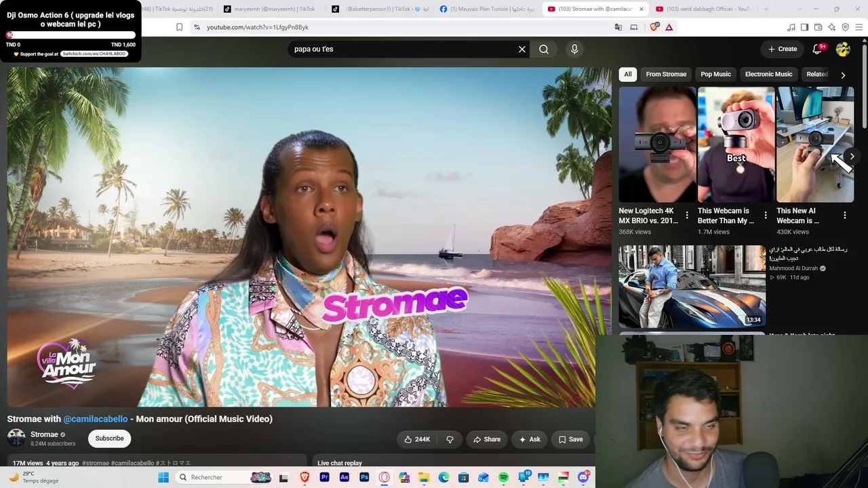Open File Explorer from taskbar
Image resolution: width=868 pixels, height=488 pixels.
tap(424, 477)
